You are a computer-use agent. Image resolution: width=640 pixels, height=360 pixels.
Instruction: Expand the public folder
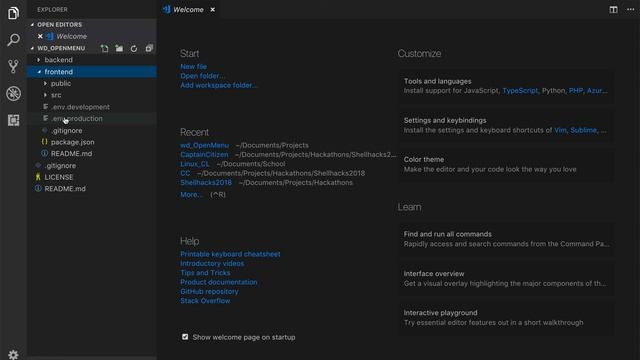point(92,83)
